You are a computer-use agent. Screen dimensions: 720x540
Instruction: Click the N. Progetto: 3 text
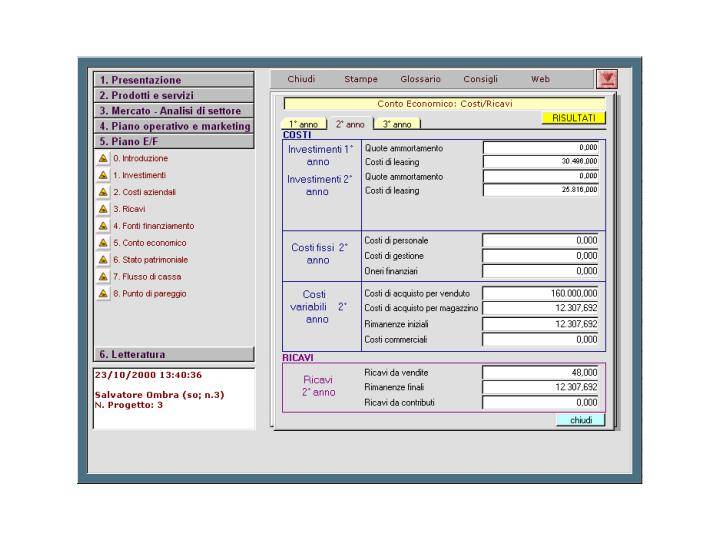pyautogui.click(x=129, y=405)
